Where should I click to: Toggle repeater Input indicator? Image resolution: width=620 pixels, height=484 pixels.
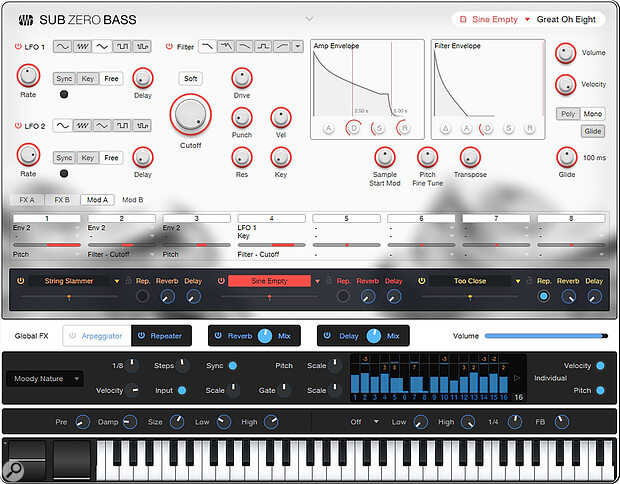pos(182,390)
